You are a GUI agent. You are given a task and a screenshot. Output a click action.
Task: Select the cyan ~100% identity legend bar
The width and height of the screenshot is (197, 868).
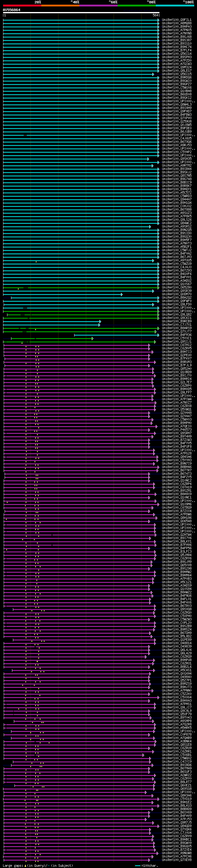tap(175, 6)
